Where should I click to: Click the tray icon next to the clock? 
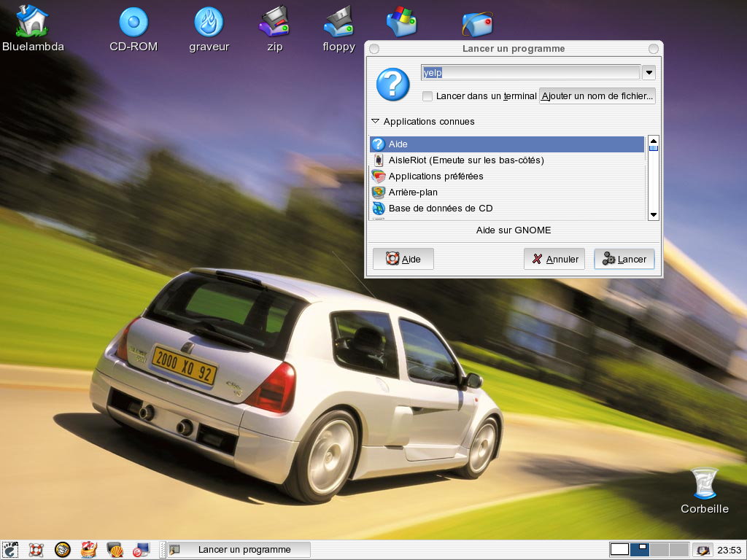point(703,551)
